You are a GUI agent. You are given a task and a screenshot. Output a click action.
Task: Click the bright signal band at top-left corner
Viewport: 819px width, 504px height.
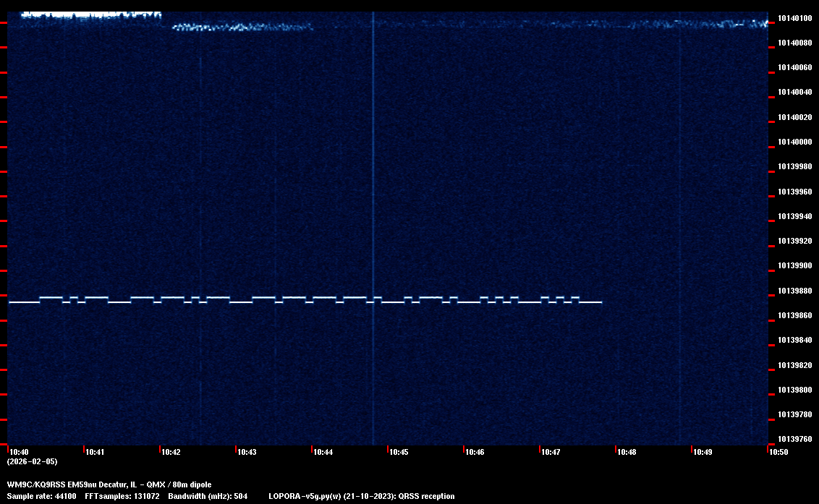pos(87,14)
